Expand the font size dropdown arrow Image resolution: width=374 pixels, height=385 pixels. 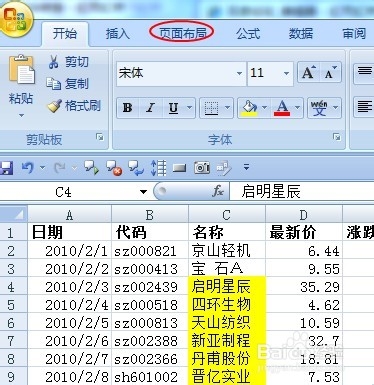286,73
